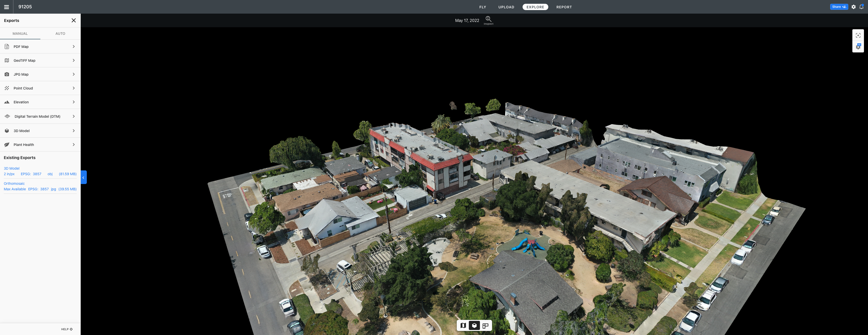Image resolution: width=868 pixels, height=335 pixels.
Task: Click the Point Cloud dots icon
Action: click(7, 88)
